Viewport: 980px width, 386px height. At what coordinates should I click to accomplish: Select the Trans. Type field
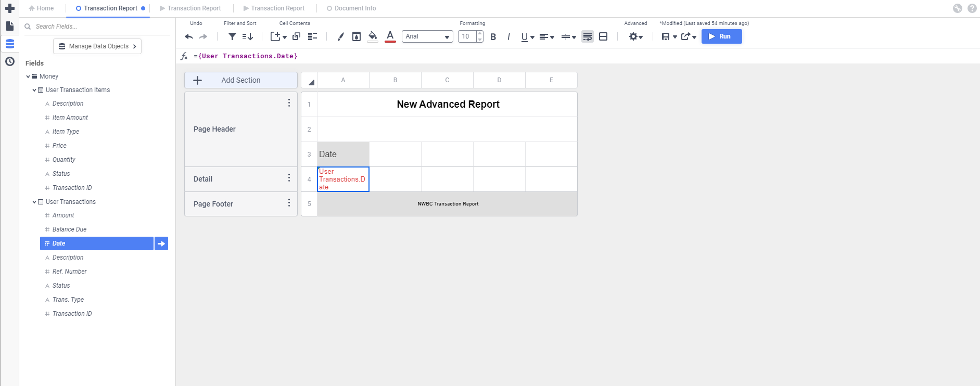coord(68,300)
